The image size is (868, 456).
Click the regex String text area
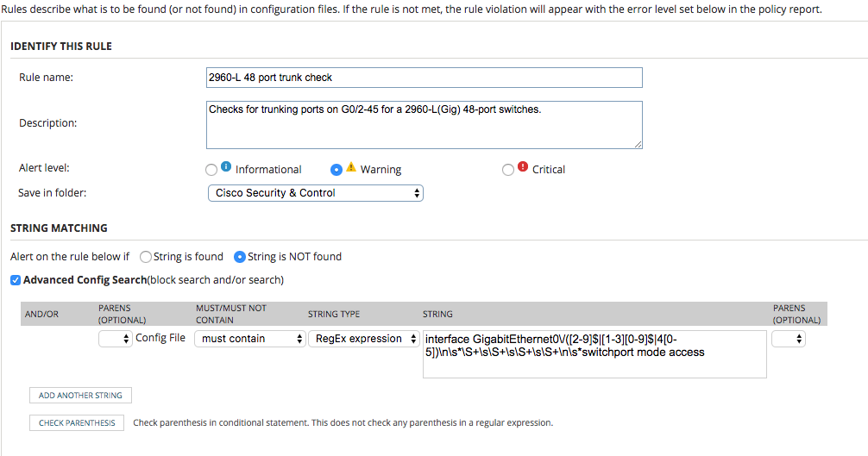coord(594,353)
